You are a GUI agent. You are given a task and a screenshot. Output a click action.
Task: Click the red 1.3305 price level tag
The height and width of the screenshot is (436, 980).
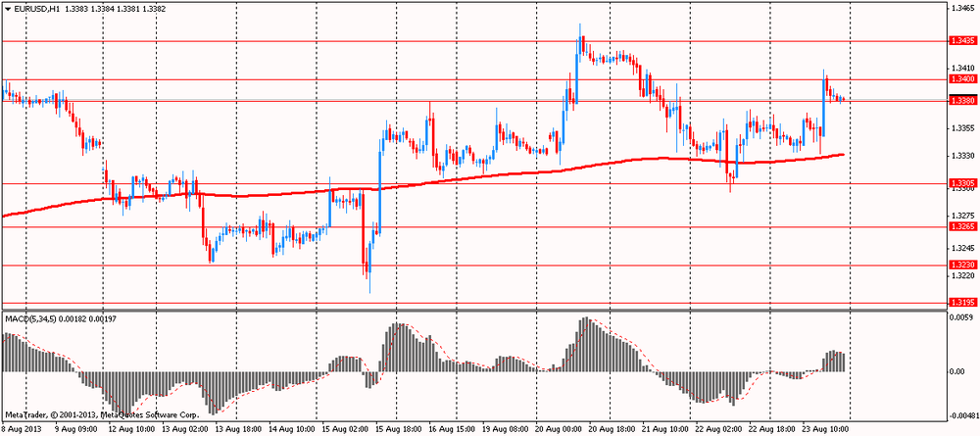click(962, 183)
